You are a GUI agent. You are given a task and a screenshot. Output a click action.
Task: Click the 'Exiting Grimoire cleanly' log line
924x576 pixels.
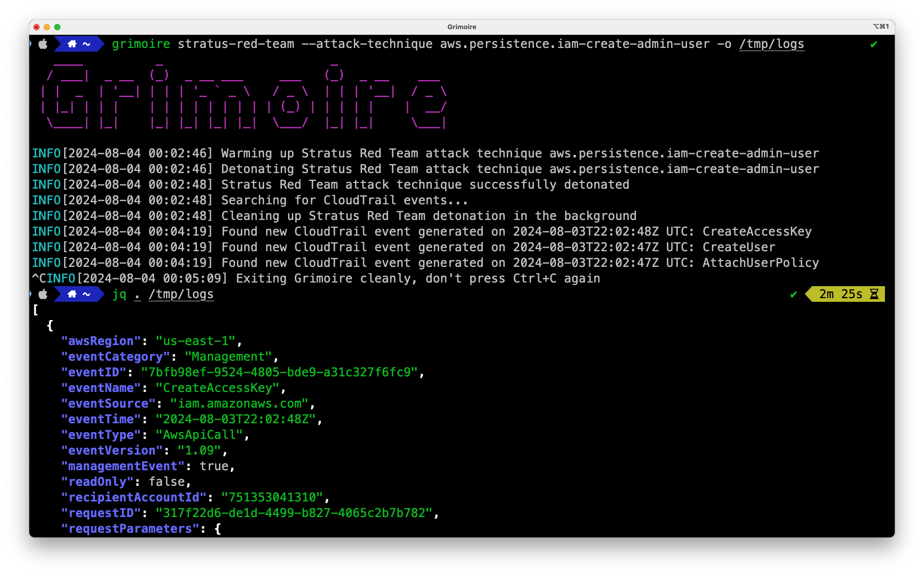pos(316,279)
